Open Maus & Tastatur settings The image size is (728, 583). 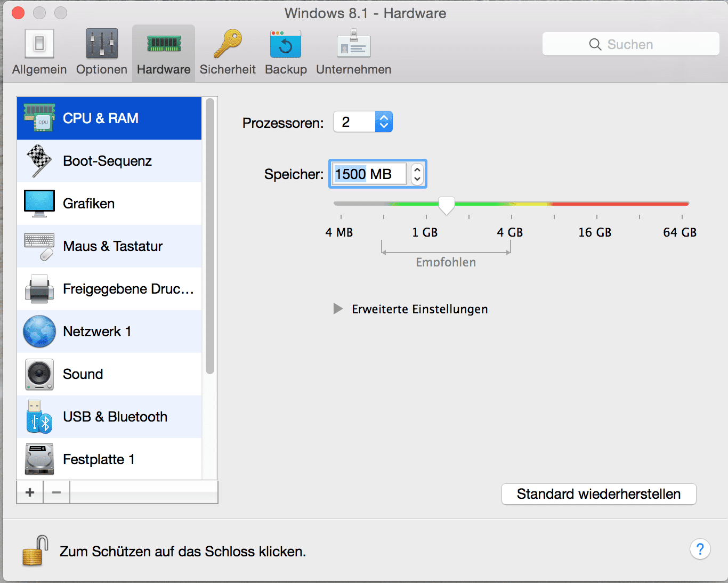click(x=112, y=246)
